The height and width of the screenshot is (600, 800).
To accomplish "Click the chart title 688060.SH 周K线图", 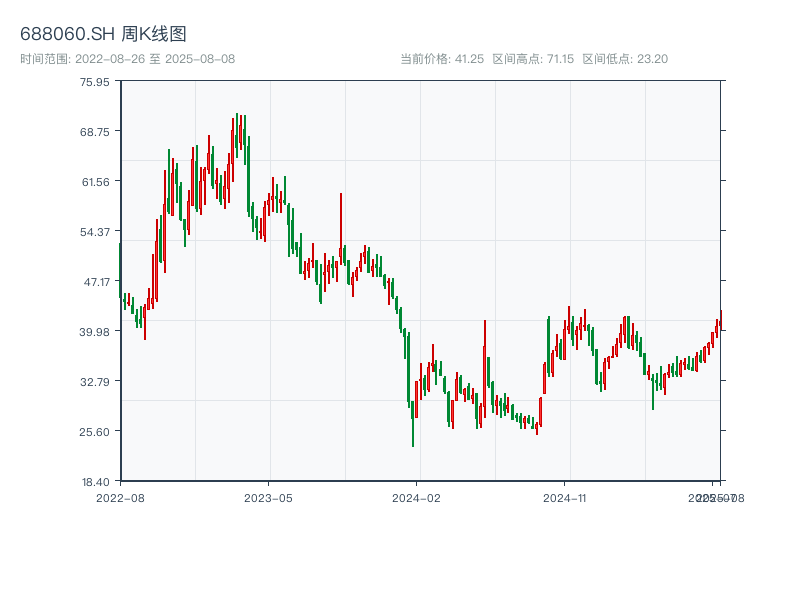I will [x=103, y=34].
